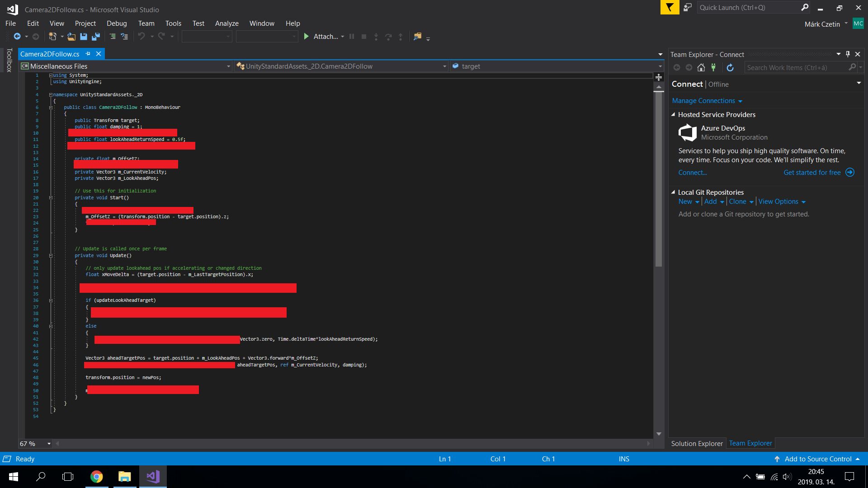Click the Open File folder icon
This screenshot has width=868, height=488.
click(71, 37)
